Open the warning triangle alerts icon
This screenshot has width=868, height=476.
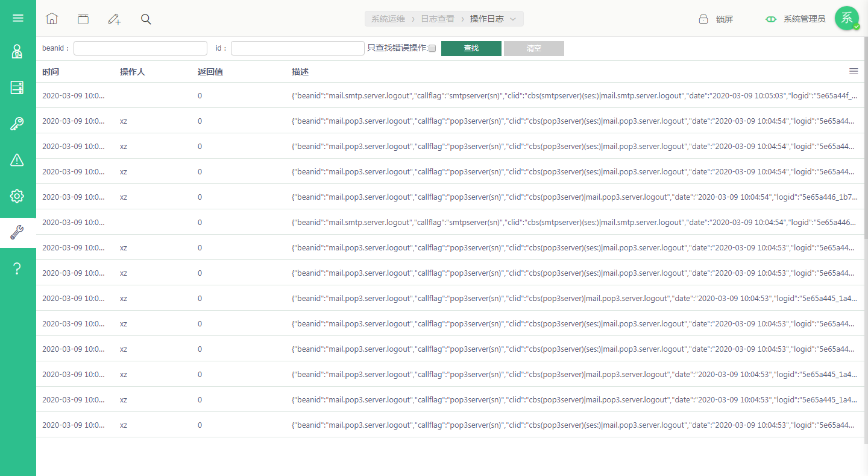click(17, 160)
